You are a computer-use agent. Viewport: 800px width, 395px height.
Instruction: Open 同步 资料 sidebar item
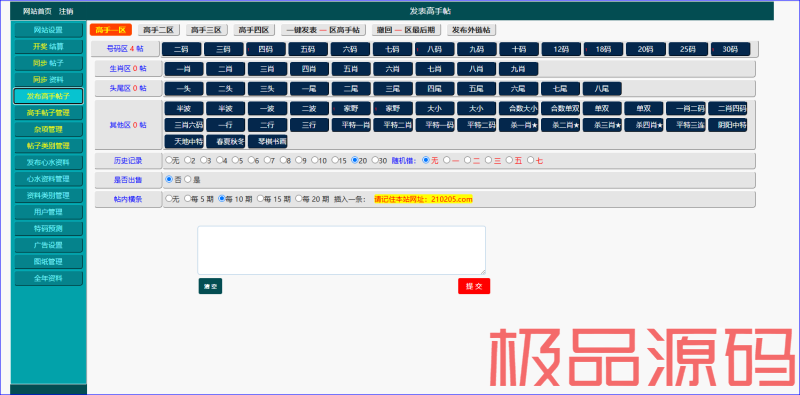pos(48,80)
